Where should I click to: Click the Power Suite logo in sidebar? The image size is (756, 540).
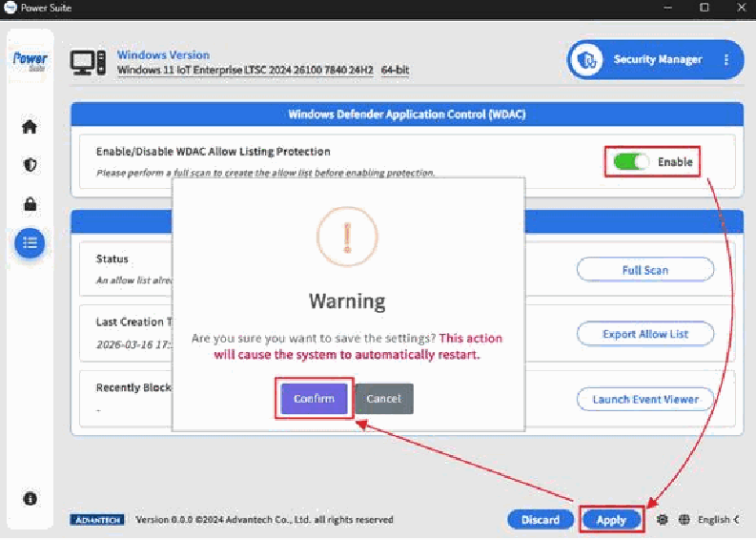[x=30, y=61]
